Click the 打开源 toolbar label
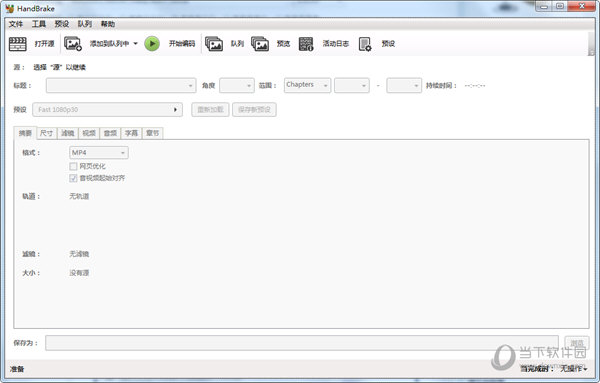Screen dimensions: 600x383 pyautogui.click(x=44, y=44)
